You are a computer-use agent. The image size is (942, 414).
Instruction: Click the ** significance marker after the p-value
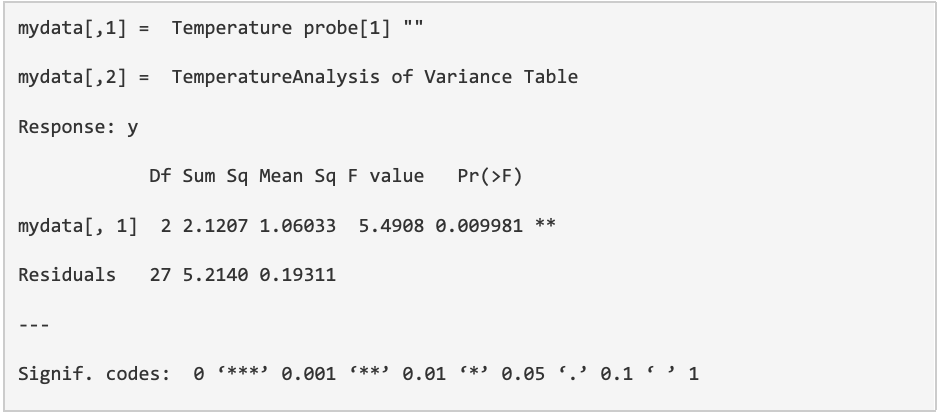pyautogui.click(x=545, y=225)
